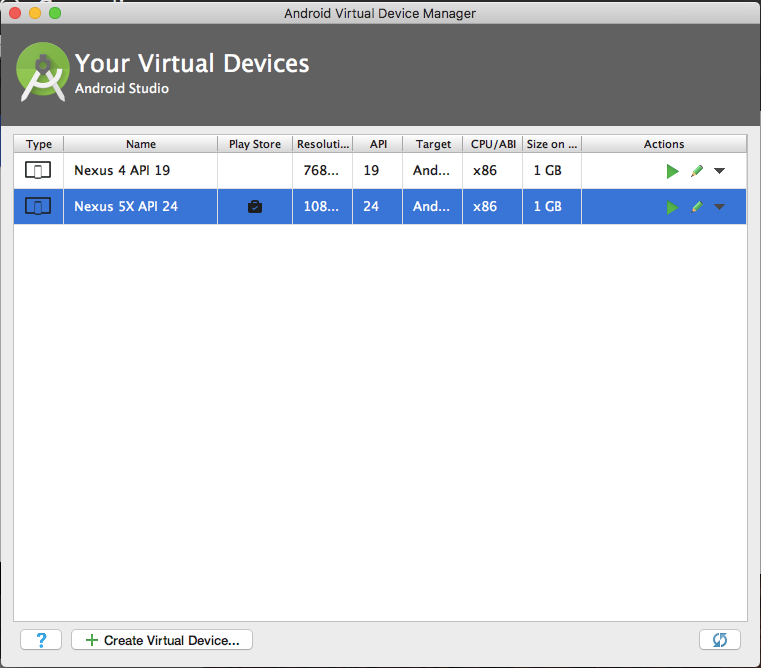Edit the Nexus 4 API 19 device

coord(697,171)
